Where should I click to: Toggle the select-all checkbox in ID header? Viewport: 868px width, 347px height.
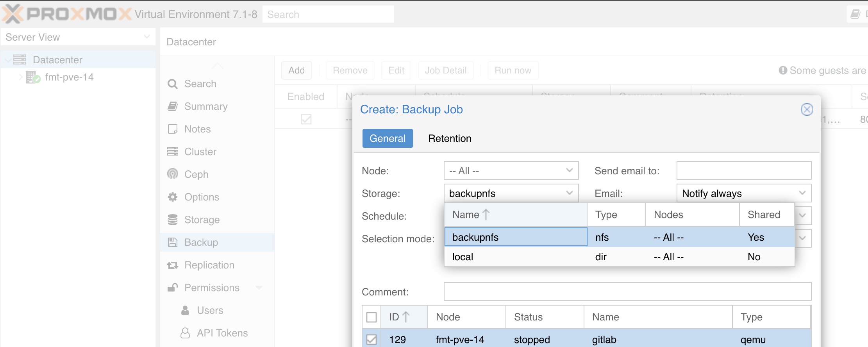coord(371,317)
